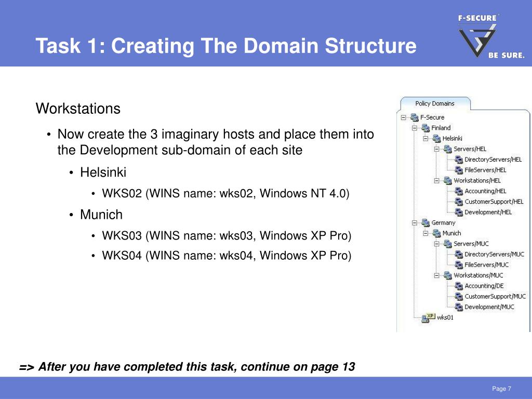
Task: Click the 'Helsinki' bullet text
Action: (x=103, y=172)
